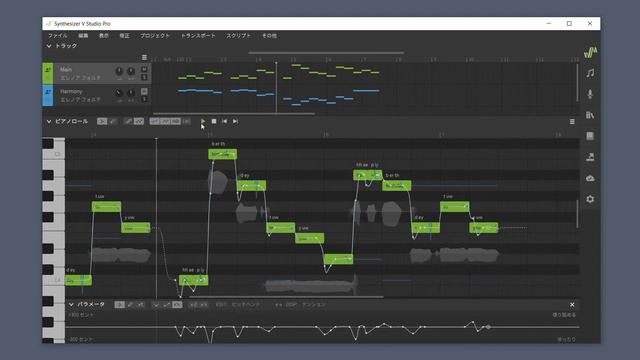
Task: Click the arrangement horizontal scrollbar
Action: tap(233, 113)
